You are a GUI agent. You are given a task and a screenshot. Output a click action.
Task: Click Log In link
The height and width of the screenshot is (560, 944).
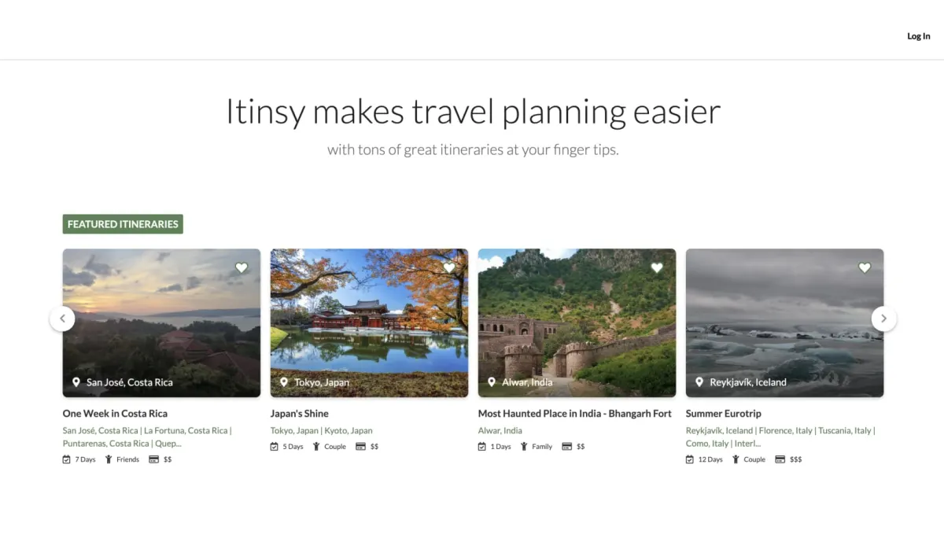coord(918,36)
